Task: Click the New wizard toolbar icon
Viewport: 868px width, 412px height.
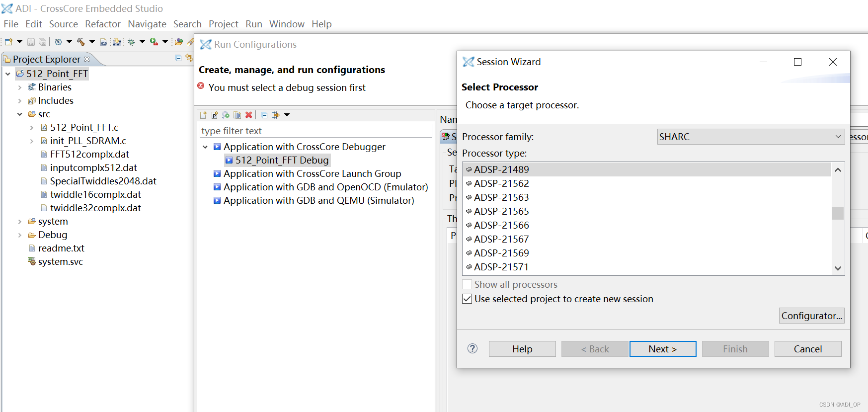Action: [8, 42]
